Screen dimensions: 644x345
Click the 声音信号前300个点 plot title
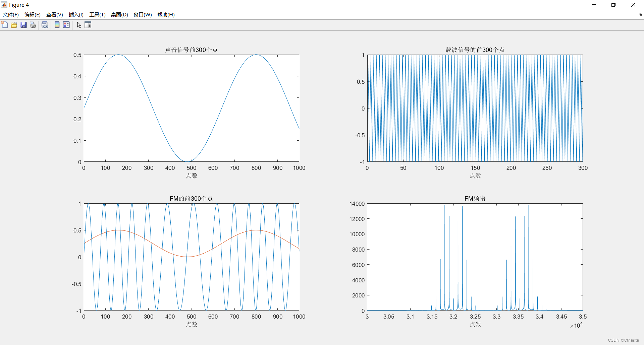(x=191, y=50)
